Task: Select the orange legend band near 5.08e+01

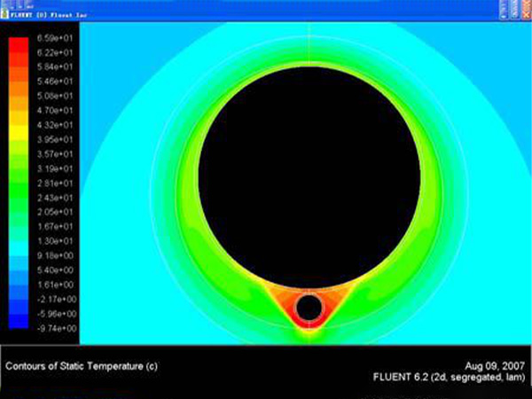Action: coord(19,98)
